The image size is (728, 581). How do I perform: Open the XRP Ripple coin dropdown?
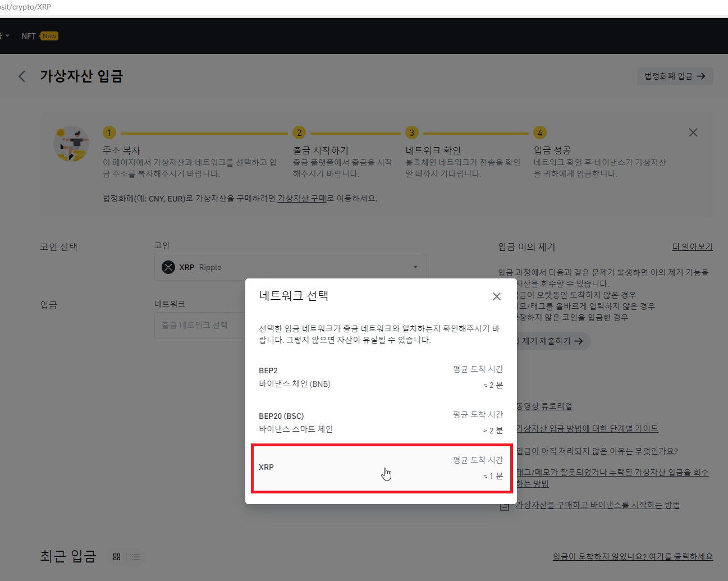[291, 267]
